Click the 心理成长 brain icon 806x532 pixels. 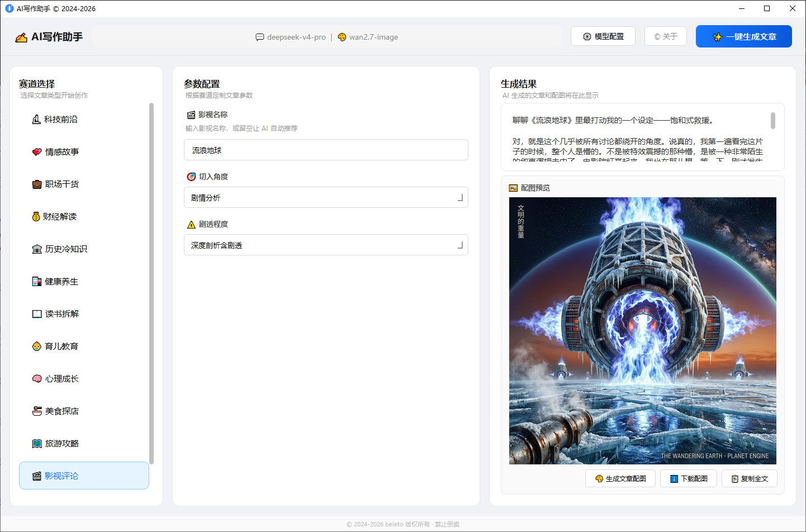click(37, 379)
